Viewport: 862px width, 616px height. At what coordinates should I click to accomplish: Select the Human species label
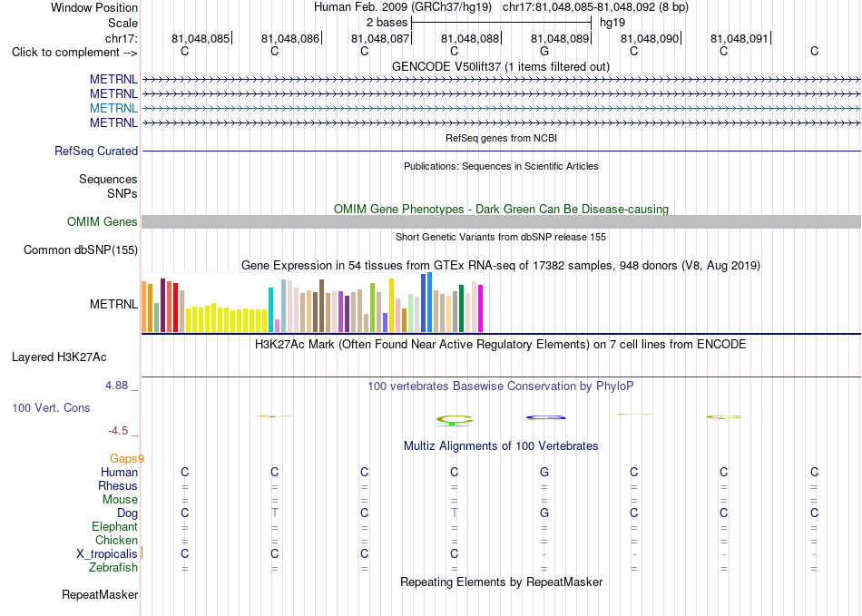pyautogui.click(x=119, y=472)
